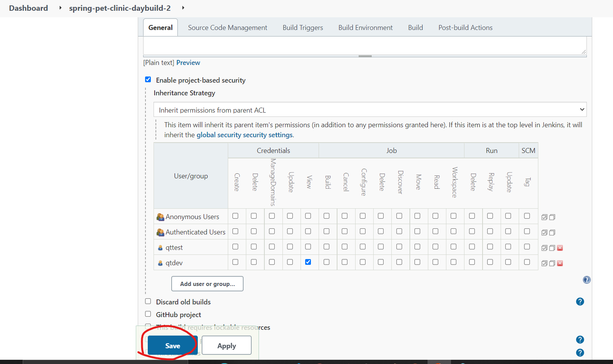Click the Credentials column group header
Screen dimensions: 613x364
click(273, 150)
